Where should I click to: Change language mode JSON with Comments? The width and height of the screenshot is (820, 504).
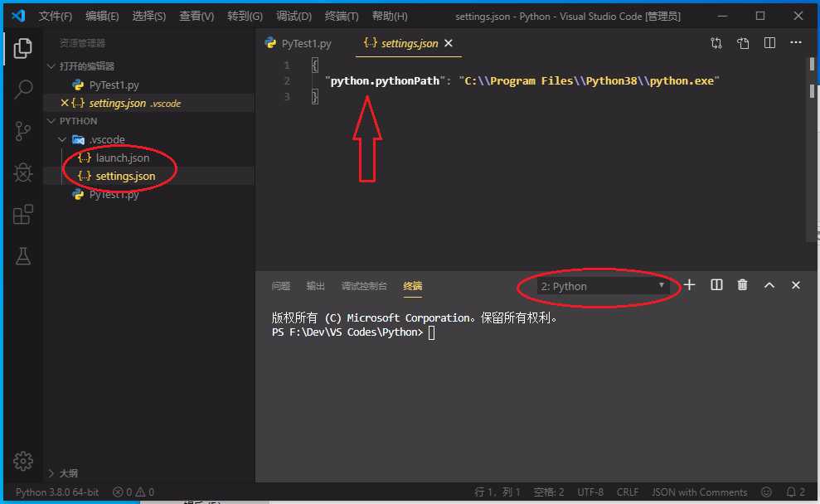[x=699, y=492]
